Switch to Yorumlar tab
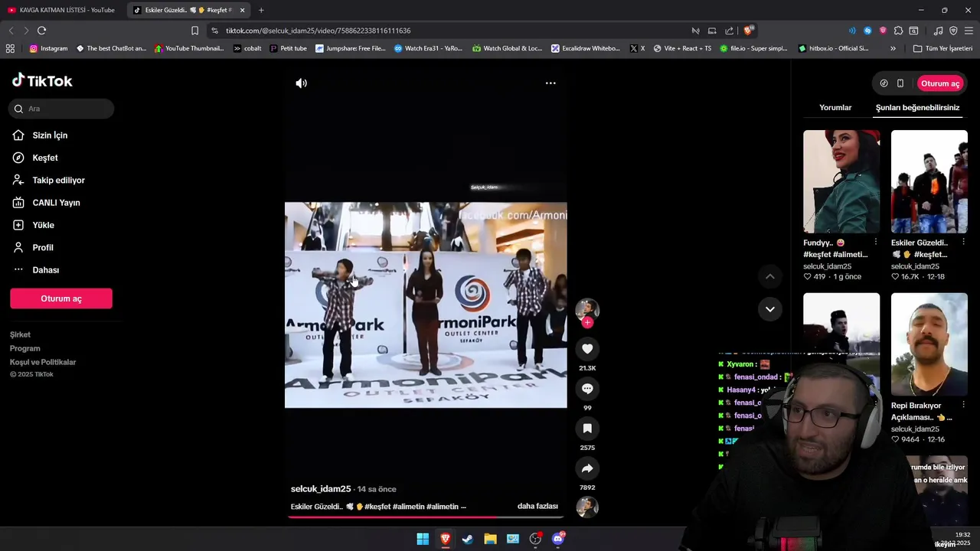Image resolution: width=980 pixels, height=551 pixels. click(x=835, y=108)
